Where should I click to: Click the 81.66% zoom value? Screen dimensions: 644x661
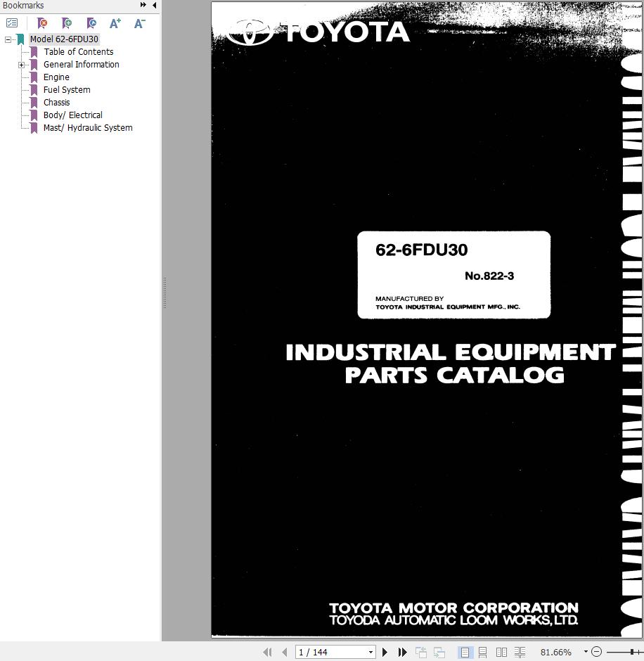pyautogui.click(x=556, y=652)
